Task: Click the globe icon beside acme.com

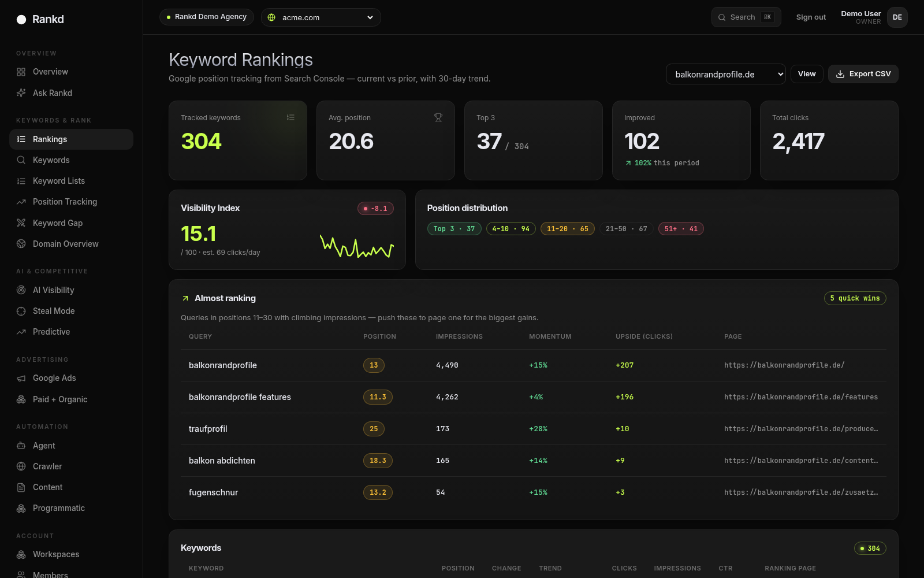Action: point(271,17)
